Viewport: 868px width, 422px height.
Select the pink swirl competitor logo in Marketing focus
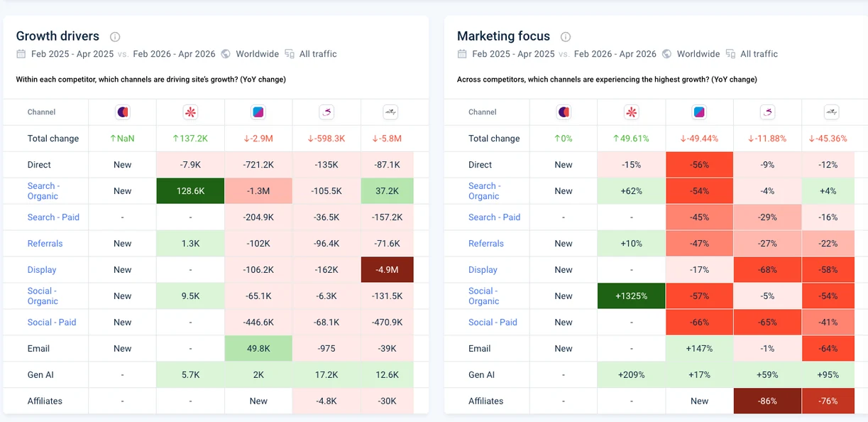pyautogui.click(x=768, y=112)
